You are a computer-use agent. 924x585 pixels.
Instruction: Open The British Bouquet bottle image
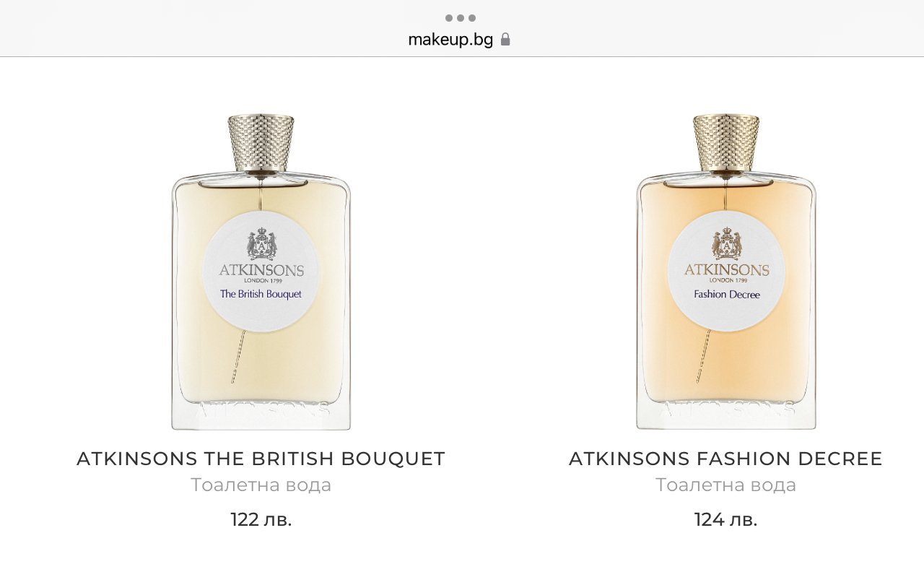[261, 272]
